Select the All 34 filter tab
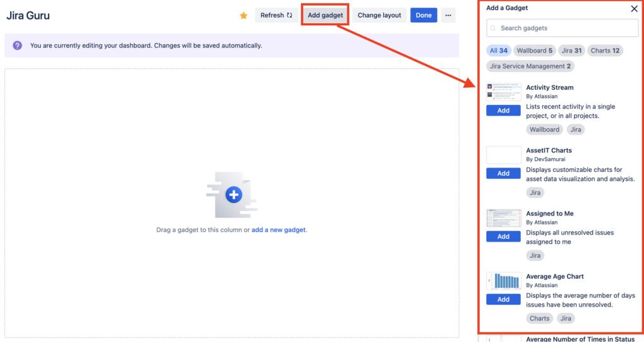 point(499,51)
